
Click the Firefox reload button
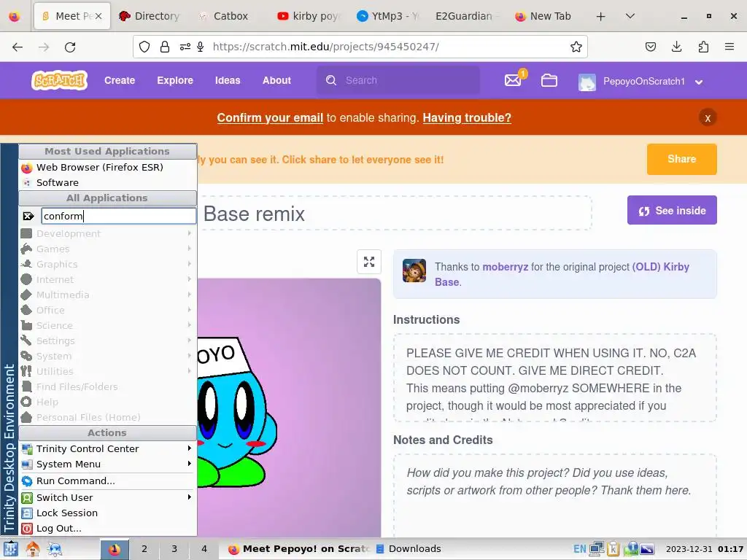70,47
